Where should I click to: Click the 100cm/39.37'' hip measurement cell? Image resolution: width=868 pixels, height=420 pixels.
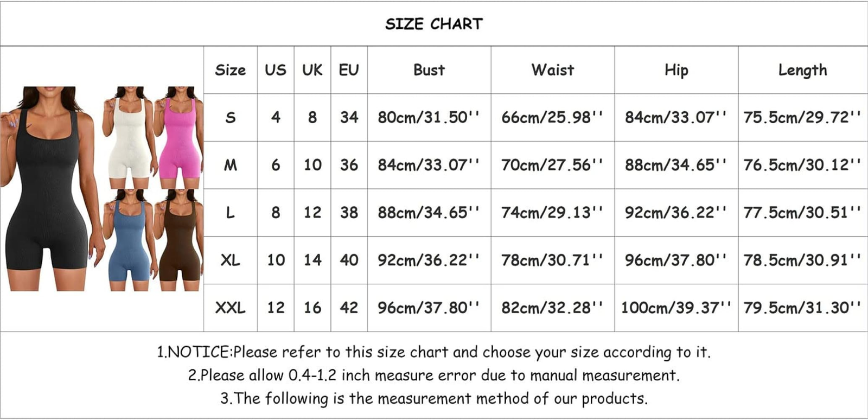tap(676, 308)
